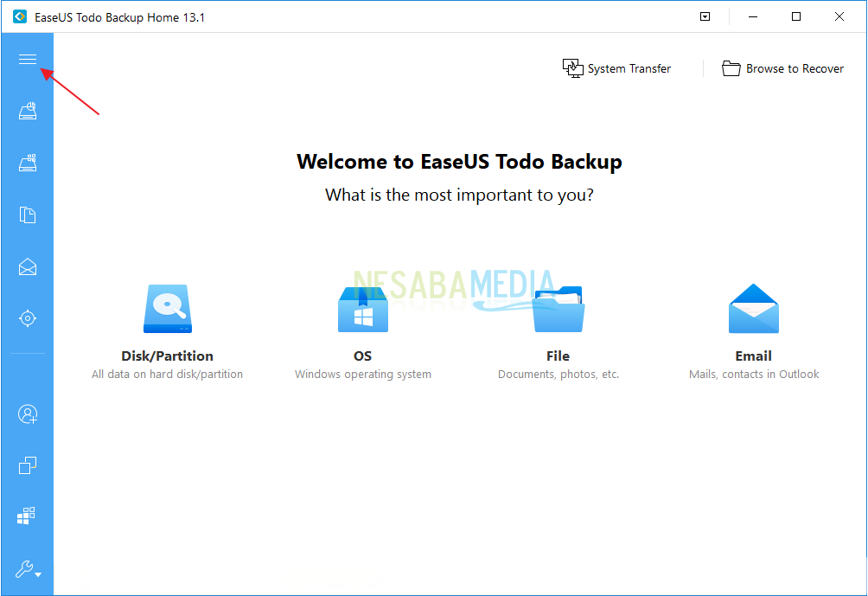Open Mail Backup from the sidebar envelope icon
The width and height of the screenshot is (868, 596).
click(28, 267)
